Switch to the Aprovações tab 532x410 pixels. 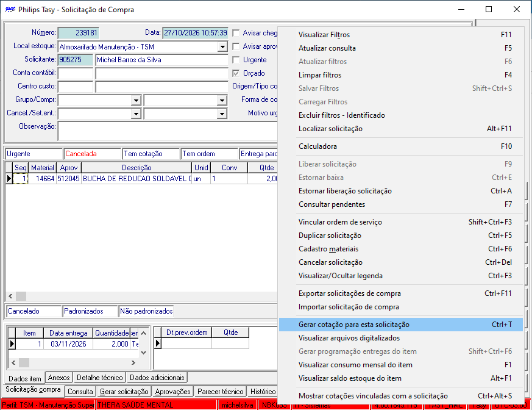click(x=172, y=392)
